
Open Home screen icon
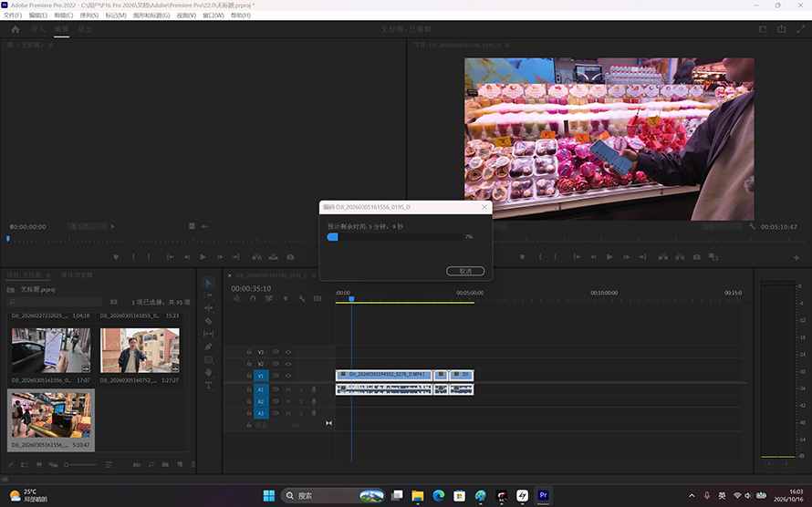click(15, 29)
